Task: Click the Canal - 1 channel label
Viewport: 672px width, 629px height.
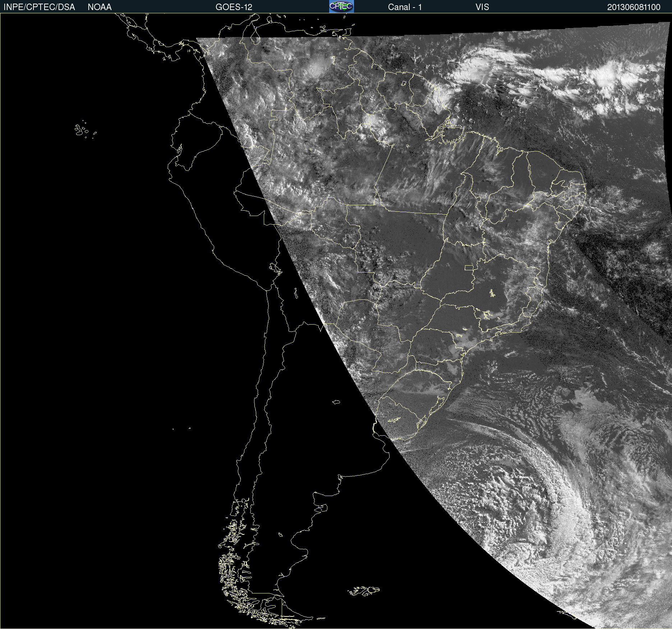Action: coord(405,7)
